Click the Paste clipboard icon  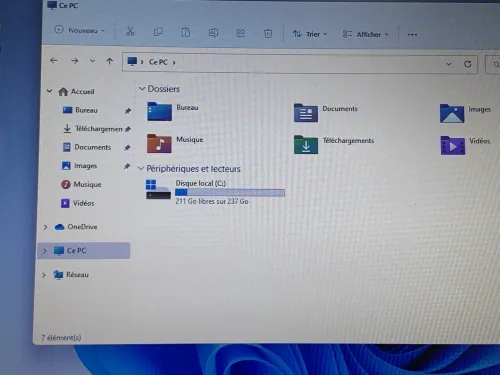[186, 32]
